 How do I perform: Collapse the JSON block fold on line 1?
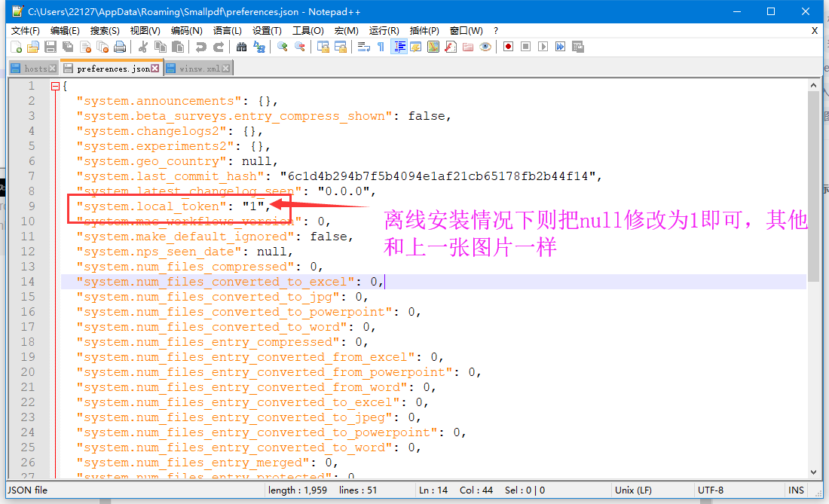tap(57, 85)
